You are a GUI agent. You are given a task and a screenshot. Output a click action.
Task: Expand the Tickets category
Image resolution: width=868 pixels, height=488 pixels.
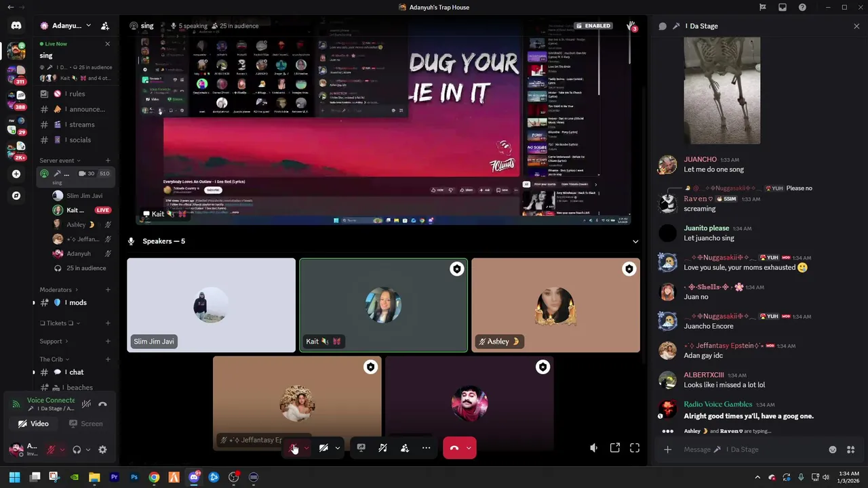pyautogui.click(x=60, y=323)
